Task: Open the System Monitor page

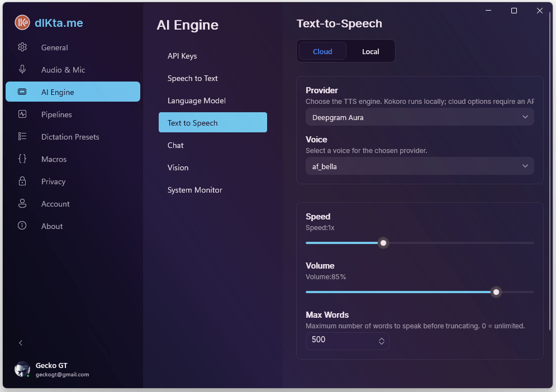Action: point(213,190)
